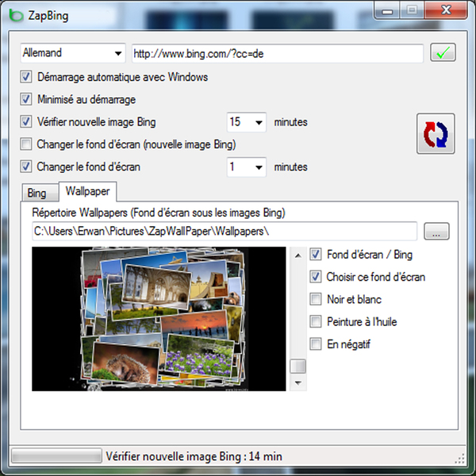Click the Bing URL input field
Screen dimensions: 476x476
coord(278,54)
